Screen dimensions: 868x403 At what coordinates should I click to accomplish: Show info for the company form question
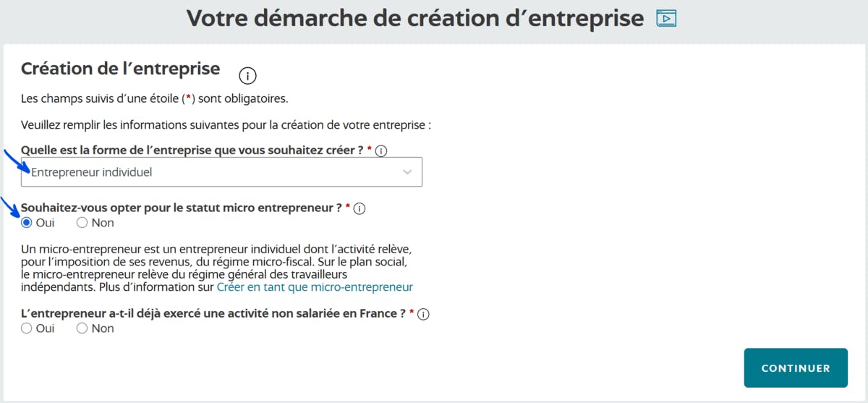tap(382, 150)
